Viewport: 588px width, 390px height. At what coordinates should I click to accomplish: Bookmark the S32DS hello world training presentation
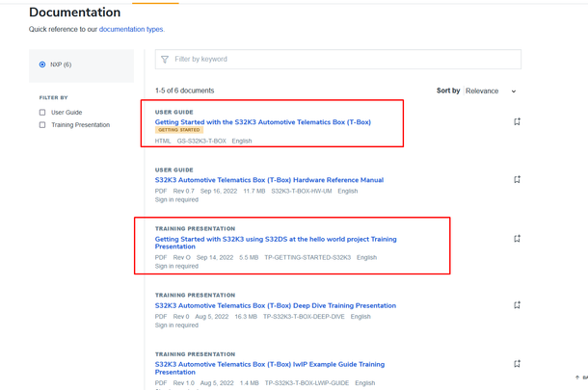coord(517,239)
